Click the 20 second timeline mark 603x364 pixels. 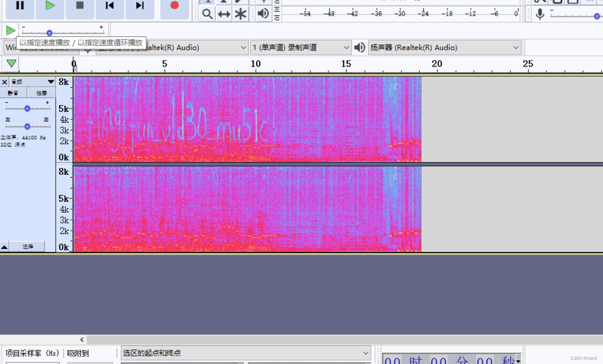(437, 64)
